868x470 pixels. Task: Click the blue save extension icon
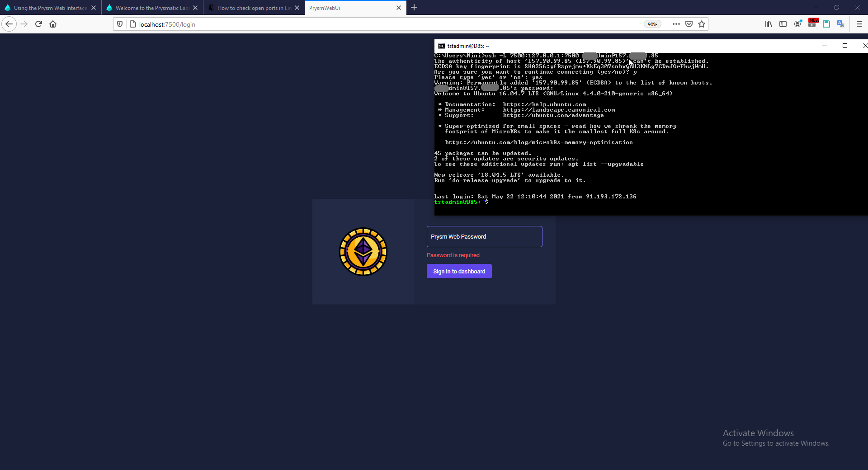click(826, 24)
